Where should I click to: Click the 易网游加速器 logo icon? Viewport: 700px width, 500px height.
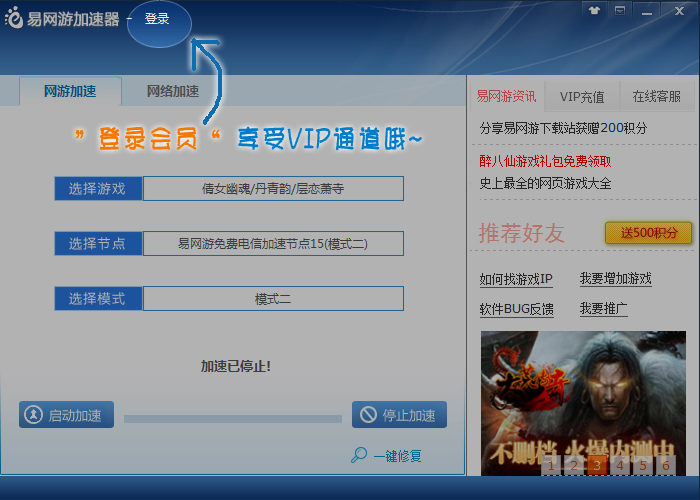[x=13, y=19]
